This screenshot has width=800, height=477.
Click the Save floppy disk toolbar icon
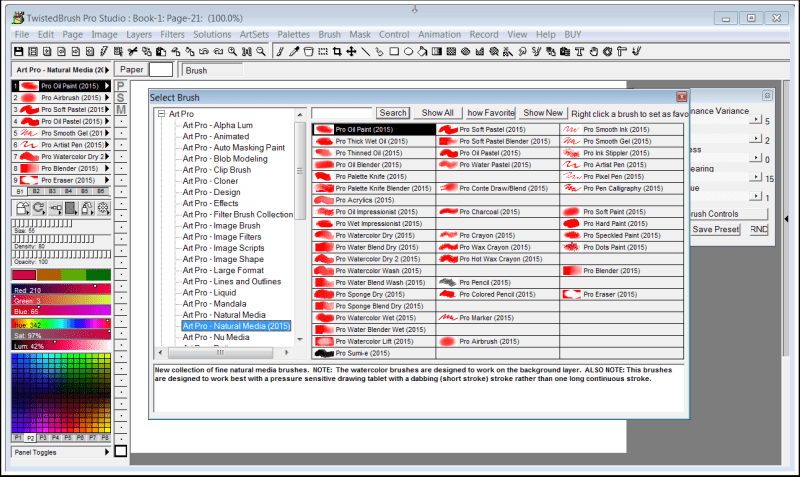tap(18, 51)
